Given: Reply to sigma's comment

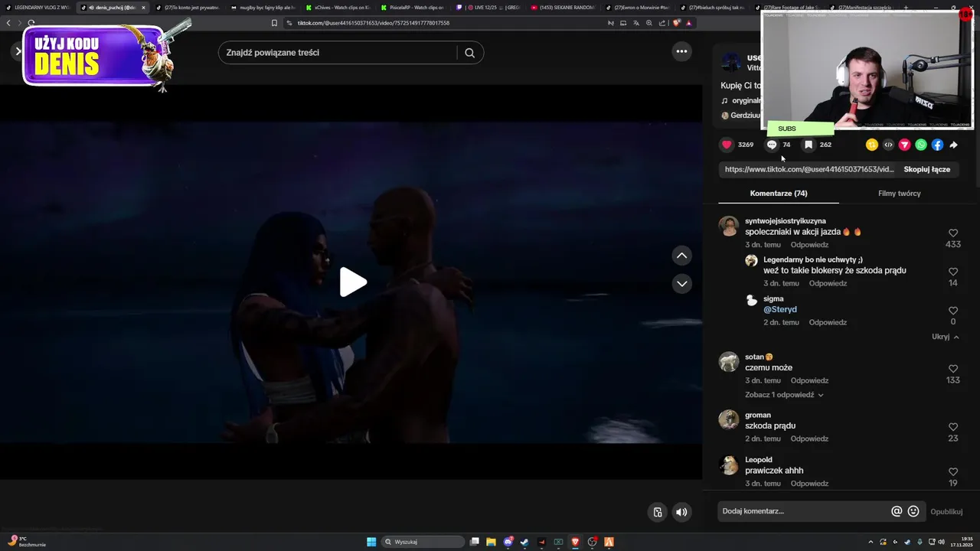Looking at the screenshot, I should 828,322.
